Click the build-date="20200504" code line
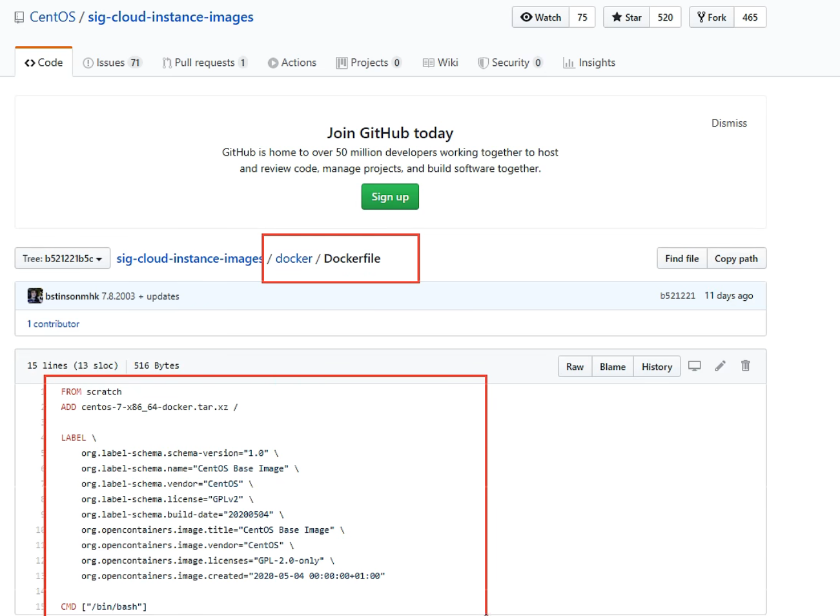840x616 pixels. [x=182, y=515]
